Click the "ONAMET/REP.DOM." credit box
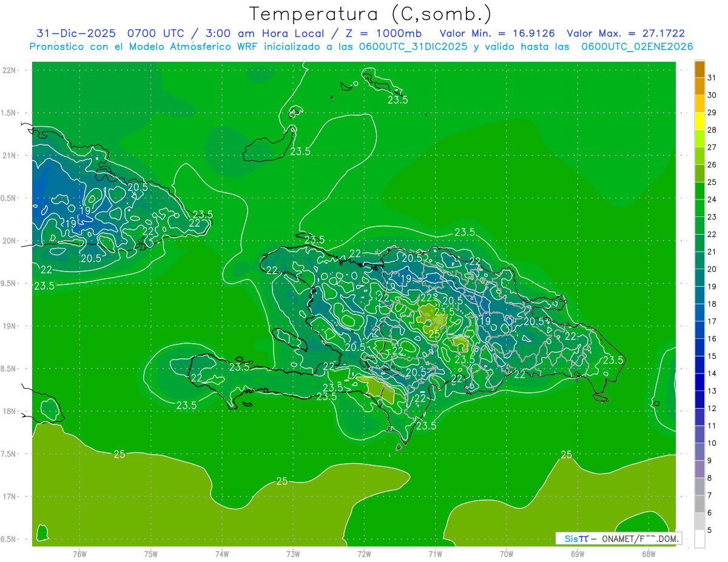This screenshot has height=562, width=728. click(x=619, y=538)
